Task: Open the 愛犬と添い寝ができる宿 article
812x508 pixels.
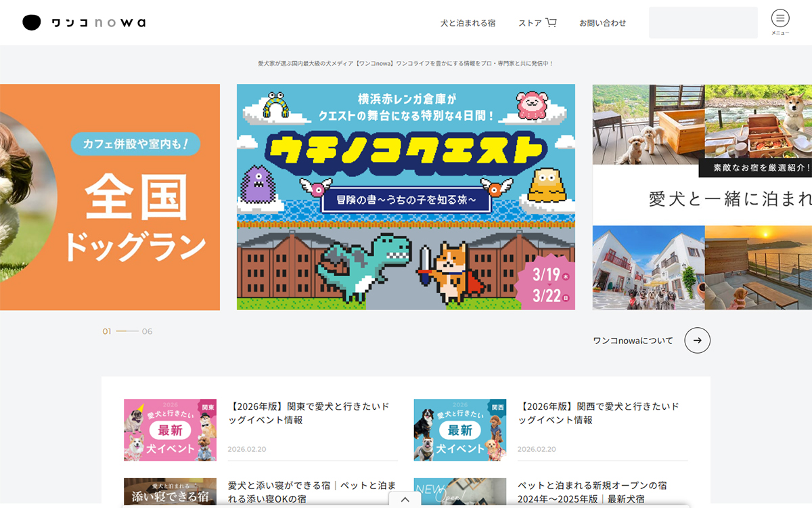Action: click(x=311, y=492)
